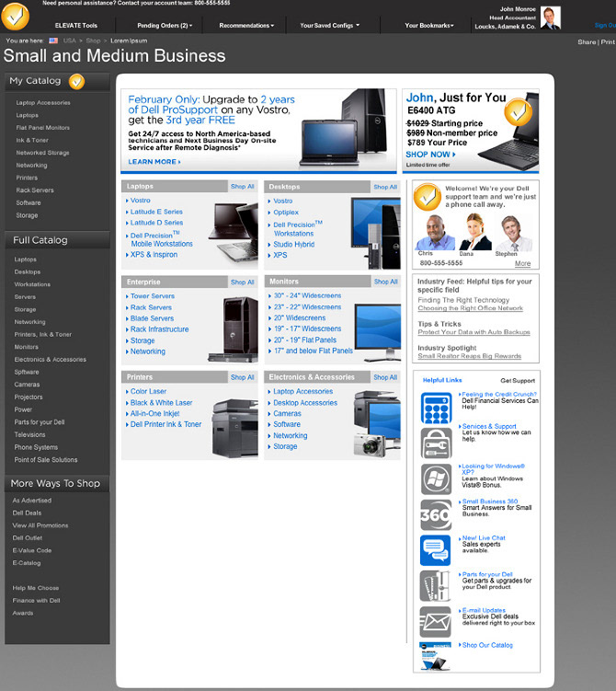The image size is (616, 691).
Task: Click Shop All in Electronics & Accessories panel
Action: (385, 377)
